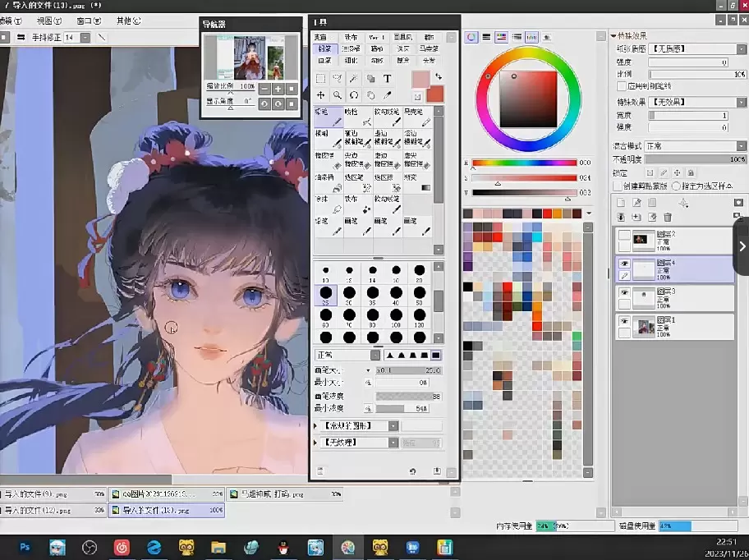Image resolution: width=749 pixels, height=560 pixels.
Task: Click the new linework layer icon
Action: pos(636,203)
